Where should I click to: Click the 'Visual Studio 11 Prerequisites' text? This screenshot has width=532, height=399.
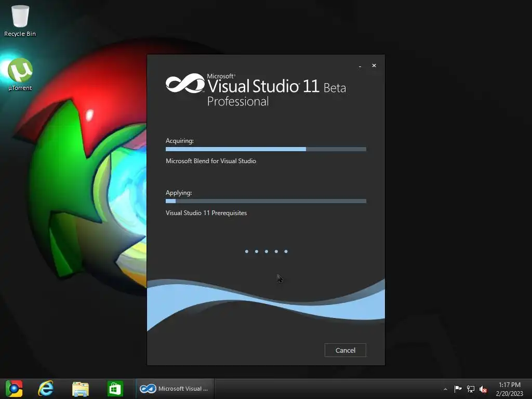tap(206, 213)
